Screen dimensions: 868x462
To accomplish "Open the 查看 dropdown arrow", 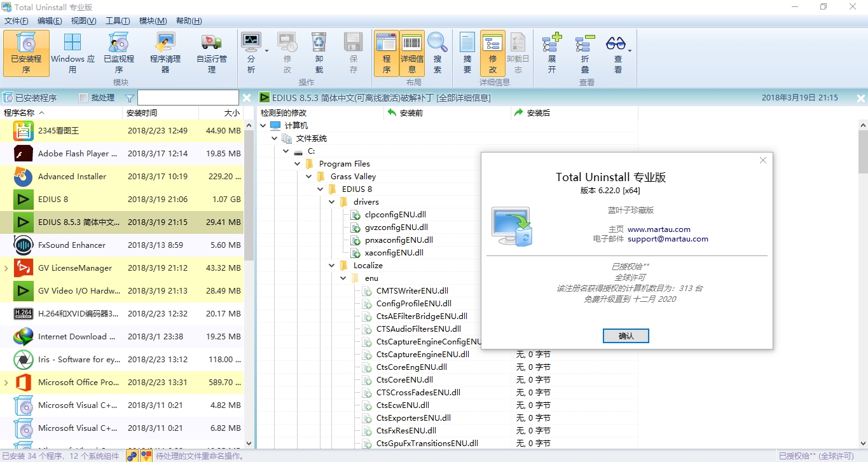I will pos(630,51).
